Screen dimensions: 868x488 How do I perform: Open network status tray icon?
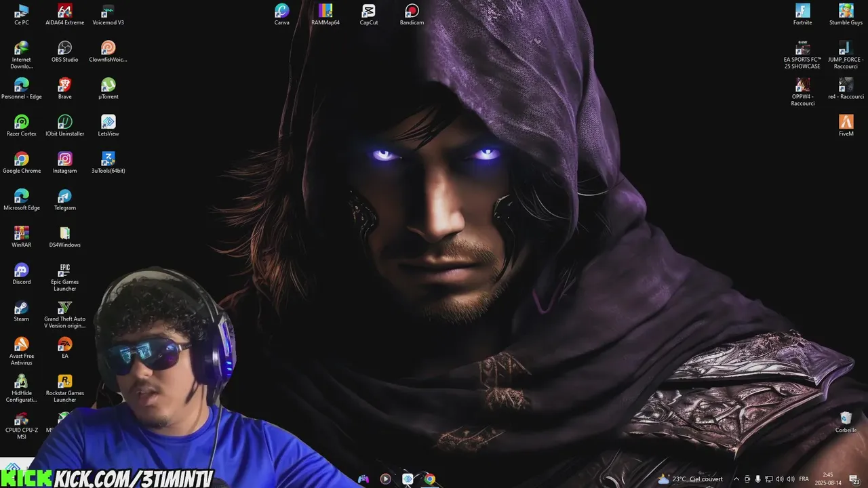(x=768, y=479)
